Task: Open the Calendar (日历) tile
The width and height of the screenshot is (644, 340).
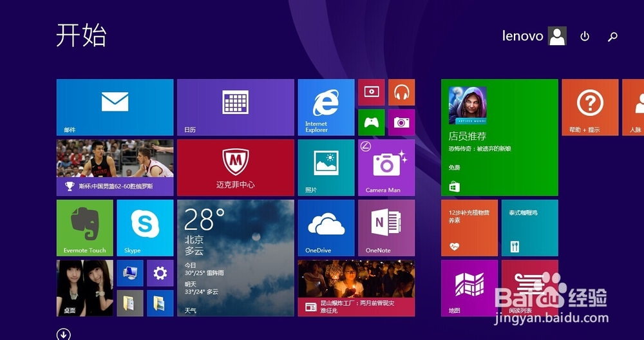Action: tap(235, 107)
